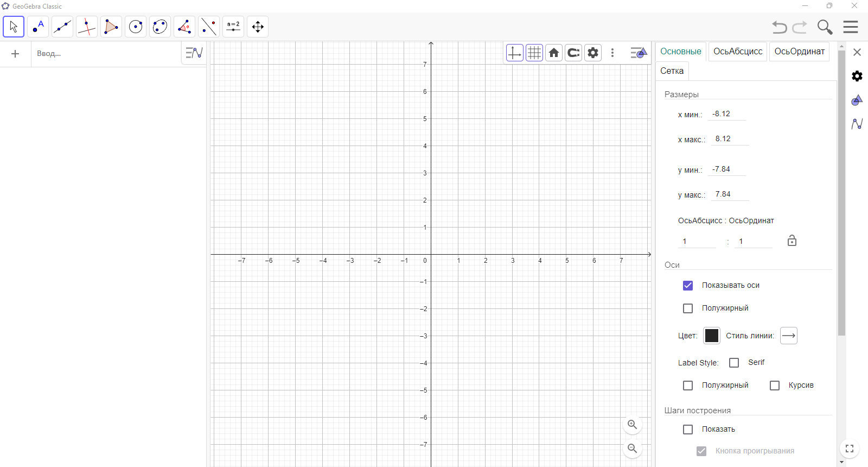Open the three-dot more options menu
Viewport: 868px width, 467px height.
coord(612,53)
